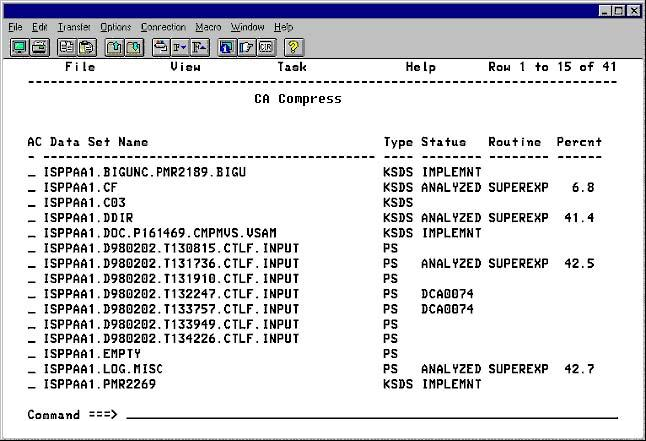This screenshot has height=441, width=646.
Task: Open the Transfer menu
Action: coord(73,26)
